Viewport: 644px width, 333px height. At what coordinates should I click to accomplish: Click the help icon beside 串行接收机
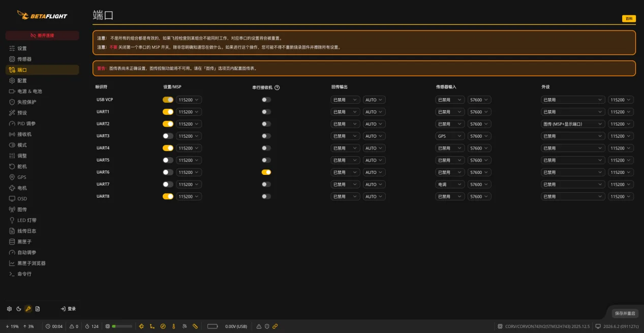click(x=277, y=87)
